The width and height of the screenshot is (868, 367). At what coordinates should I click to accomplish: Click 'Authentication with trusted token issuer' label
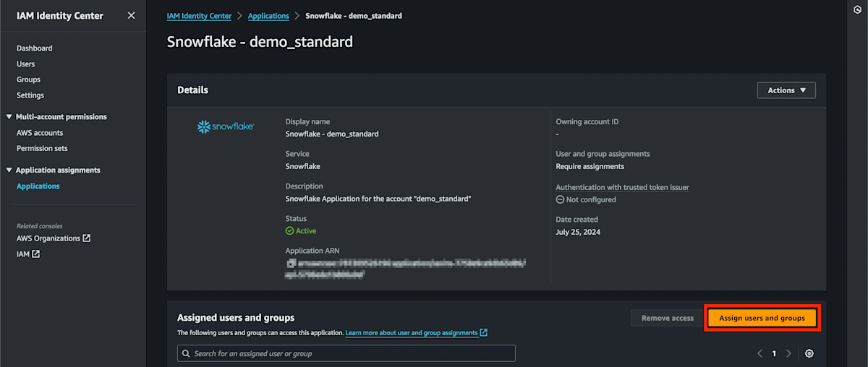pos(622,187)
